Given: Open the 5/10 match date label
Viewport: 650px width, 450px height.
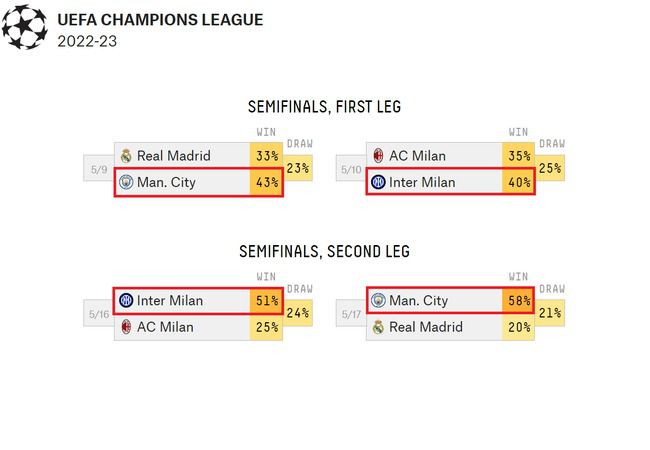Looking at the screenshot, I should [x=350, y=170].
